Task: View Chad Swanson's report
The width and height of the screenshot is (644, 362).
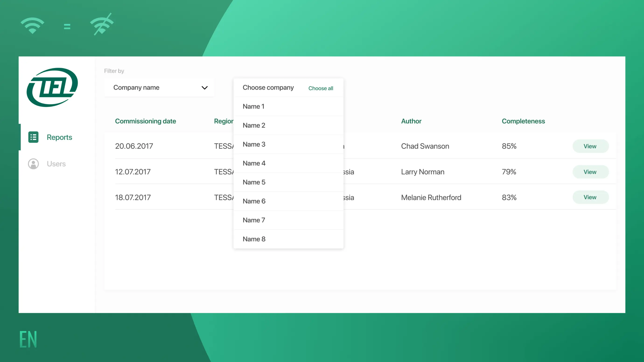Action: 591,146
